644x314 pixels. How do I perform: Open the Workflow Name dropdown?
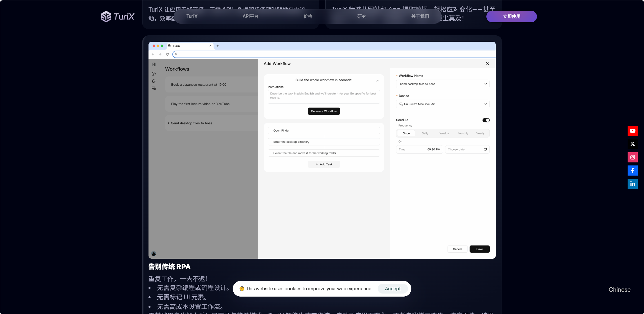coord(443,84)
